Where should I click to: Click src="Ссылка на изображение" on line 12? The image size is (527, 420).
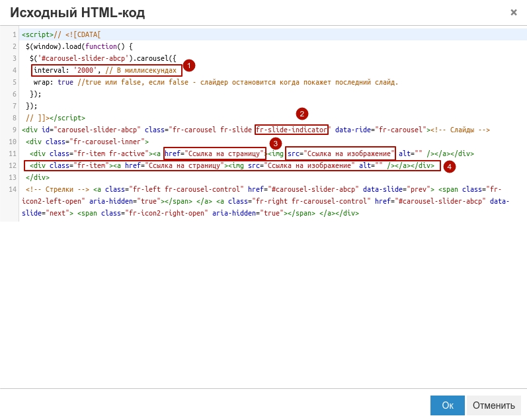(x=301, y=165)
